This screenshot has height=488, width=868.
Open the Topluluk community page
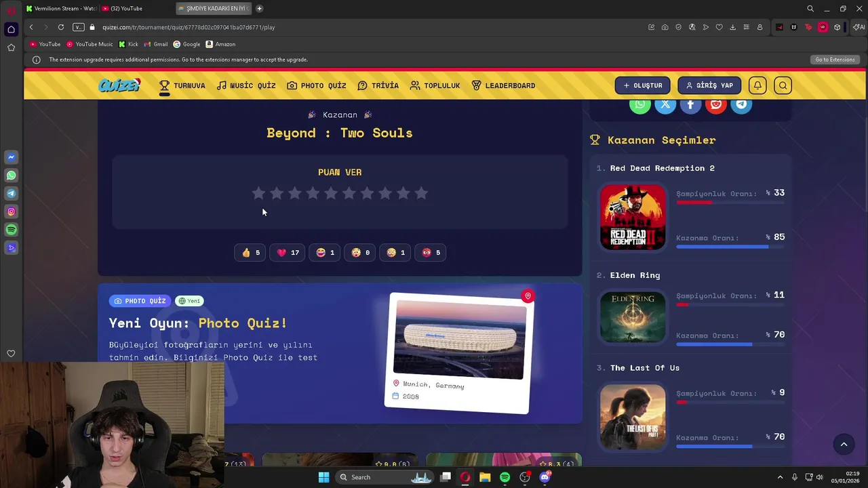pos(435,85)
